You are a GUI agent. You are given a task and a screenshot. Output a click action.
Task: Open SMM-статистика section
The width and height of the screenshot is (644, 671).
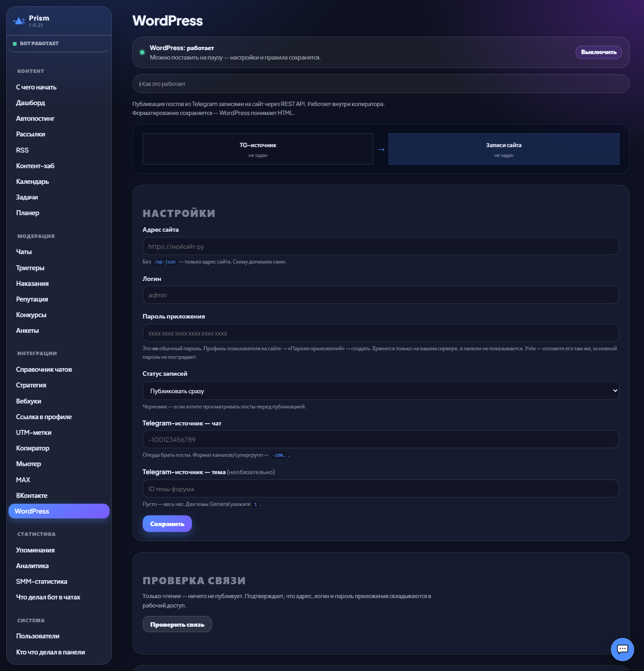42,582
